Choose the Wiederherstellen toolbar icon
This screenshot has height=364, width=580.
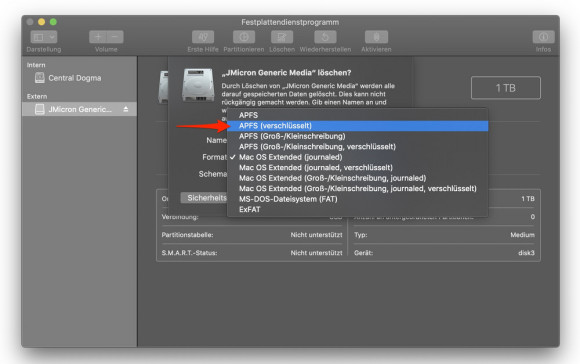click(325, 37)
